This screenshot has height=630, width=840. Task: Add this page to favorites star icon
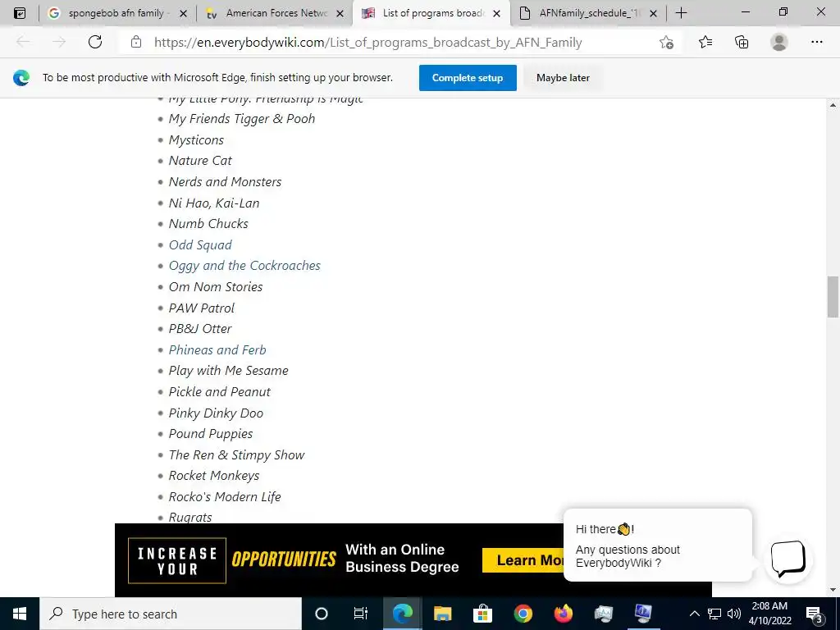666,42
